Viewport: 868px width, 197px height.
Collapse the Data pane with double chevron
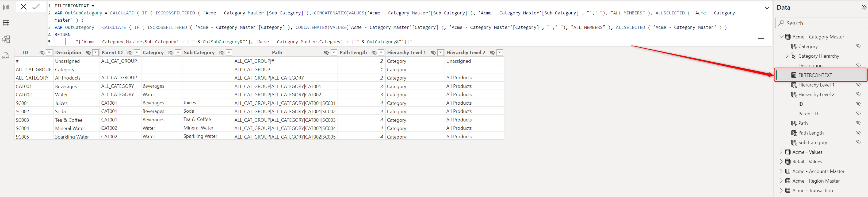click(863, 7)
